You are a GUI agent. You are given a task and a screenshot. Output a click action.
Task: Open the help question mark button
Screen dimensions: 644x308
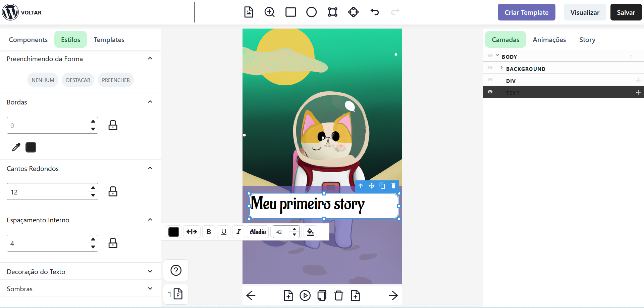coord(176,270)
